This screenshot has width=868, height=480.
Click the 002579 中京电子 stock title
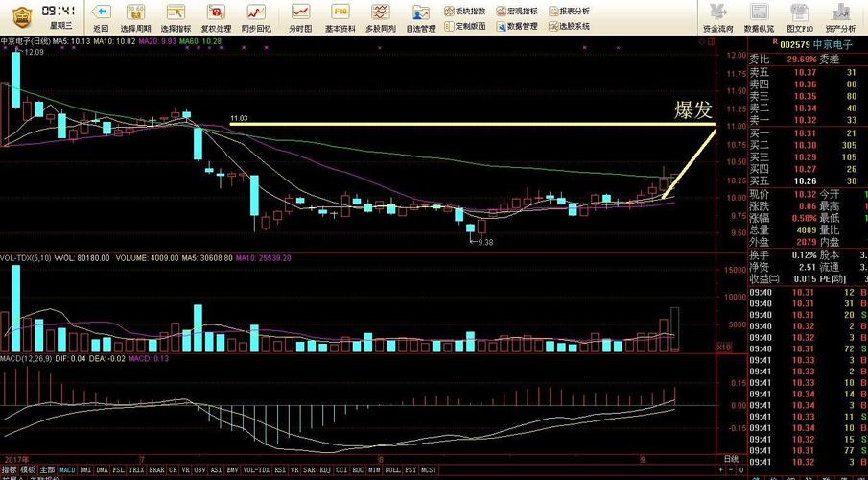810,45
